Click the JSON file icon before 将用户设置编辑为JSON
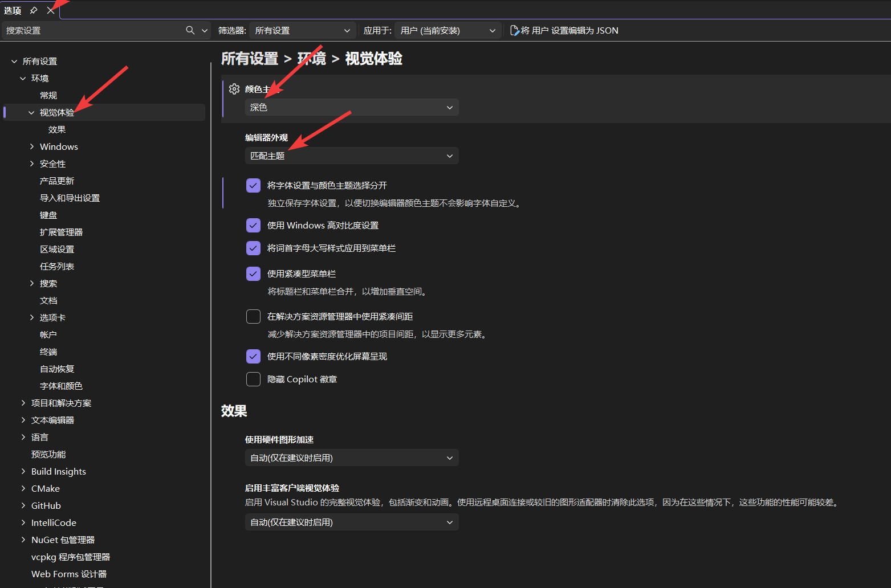This screenshot has width=891, height=588. (514, 30)
